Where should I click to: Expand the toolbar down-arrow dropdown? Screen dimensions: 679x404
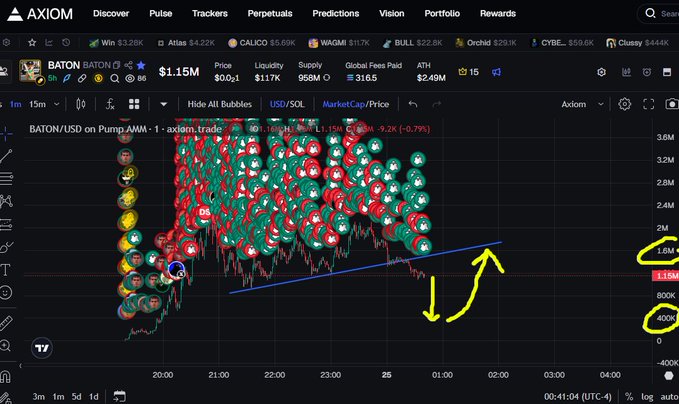coord(163,104)
